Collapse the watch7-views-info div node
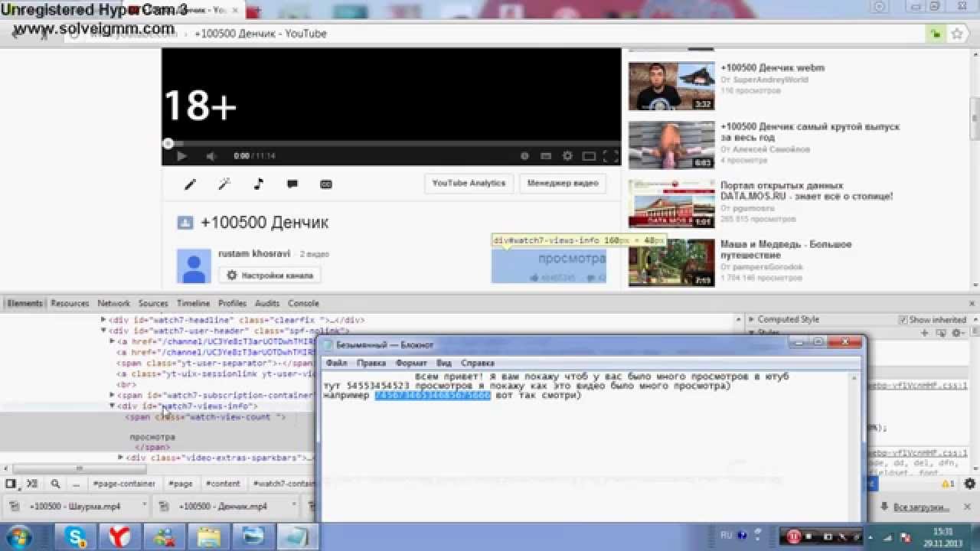The height and width of the screenshot is (551, 980). tap(113, 406)
